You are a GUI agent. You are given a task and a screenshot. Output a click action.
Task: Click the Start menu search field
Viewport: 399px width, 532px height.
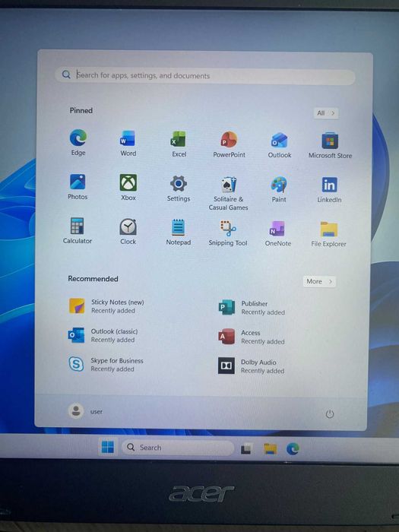tap(205, 75)
